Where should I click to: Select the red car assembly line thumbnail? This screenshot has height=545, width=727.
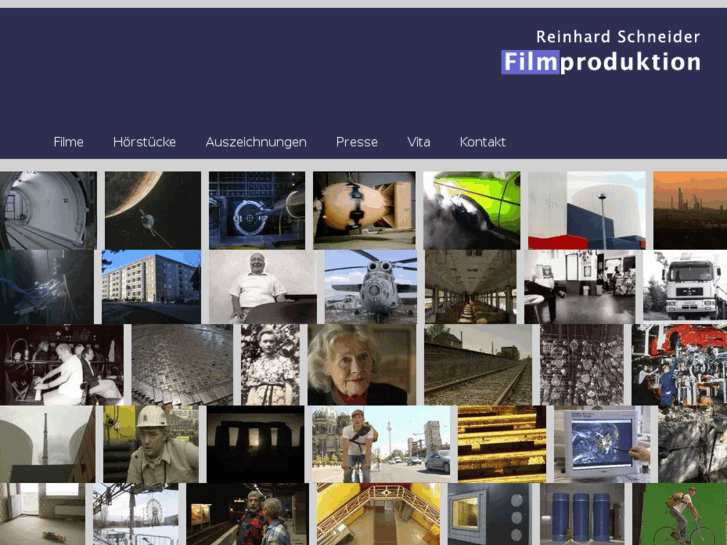click(x=679, y=365)
